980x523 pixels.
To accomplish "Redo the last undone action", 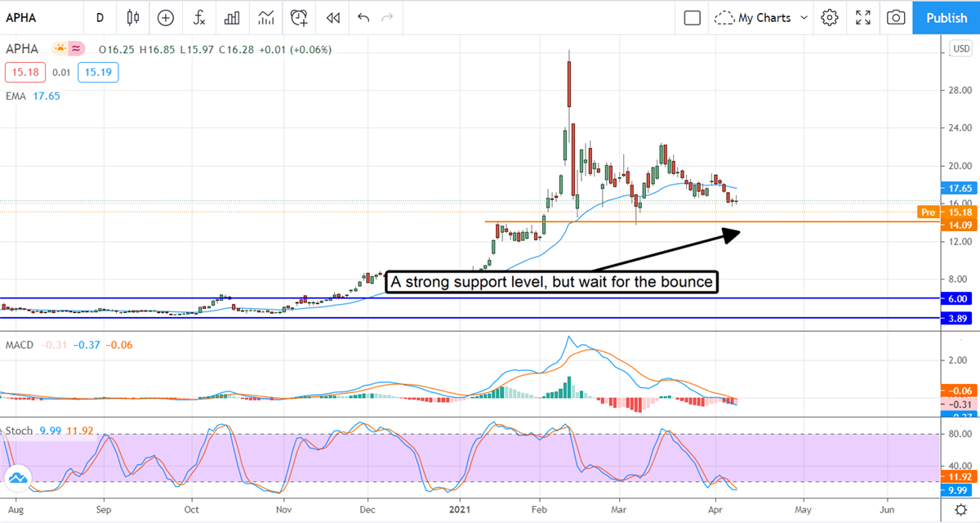I will pos(388,17).
